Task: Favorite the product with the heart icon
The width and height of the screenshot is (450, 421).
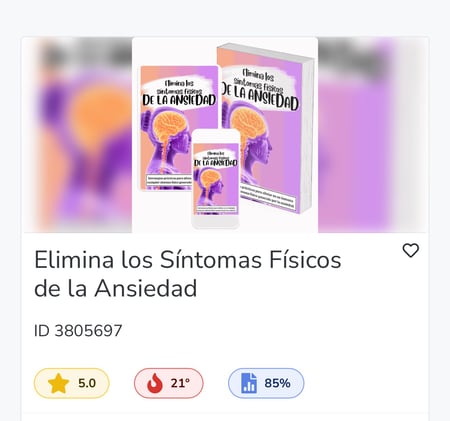Action: point(411,251)
